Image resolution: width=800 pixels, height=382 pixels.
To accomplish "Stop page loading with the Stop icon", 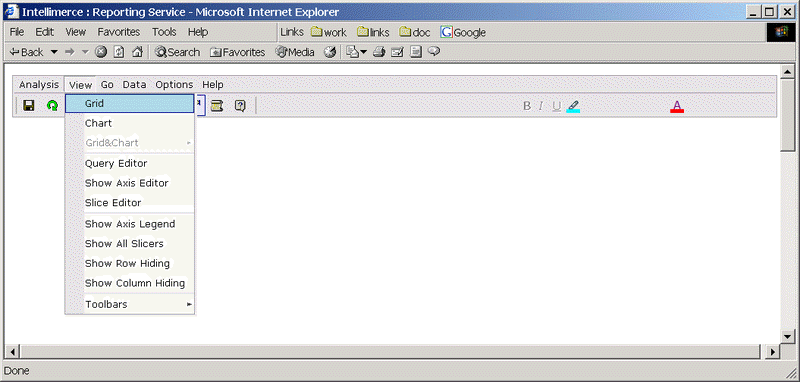I will pyautogui.click(x=101, y=52).
